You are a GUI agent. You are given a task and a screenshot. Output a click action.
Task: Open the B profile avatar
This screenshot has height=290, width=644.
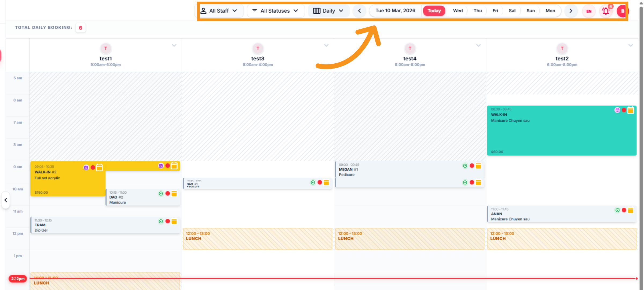[623, 11]
